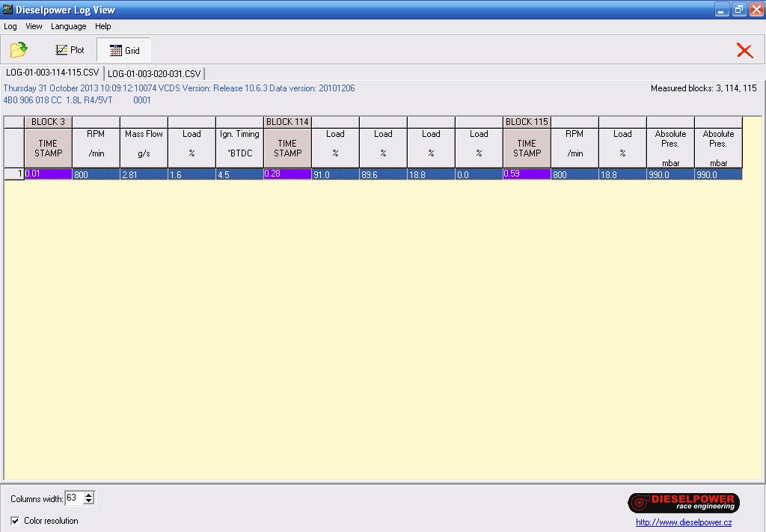This screenshot has width=766, height=532.
Task: Click Block 3 RPM column header
Action: pos(96,148)
